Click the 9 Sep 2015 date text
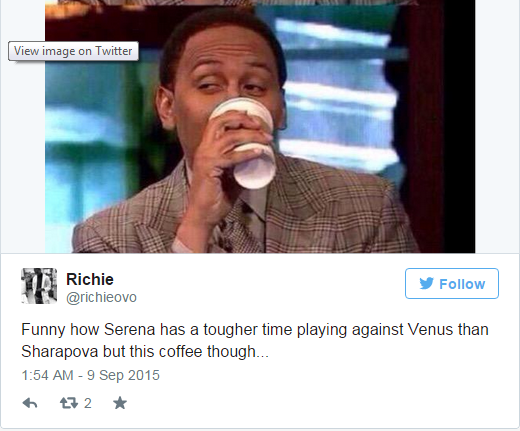Image resolution: width=520 pixels, height=431 pixels. [x=123, y=375]
